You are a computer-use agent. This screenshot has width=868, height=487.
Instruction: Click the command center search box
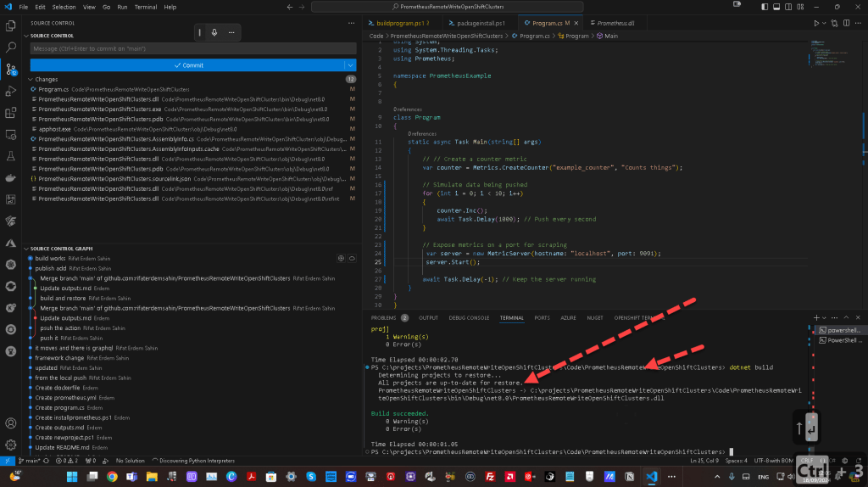point(448,7)
